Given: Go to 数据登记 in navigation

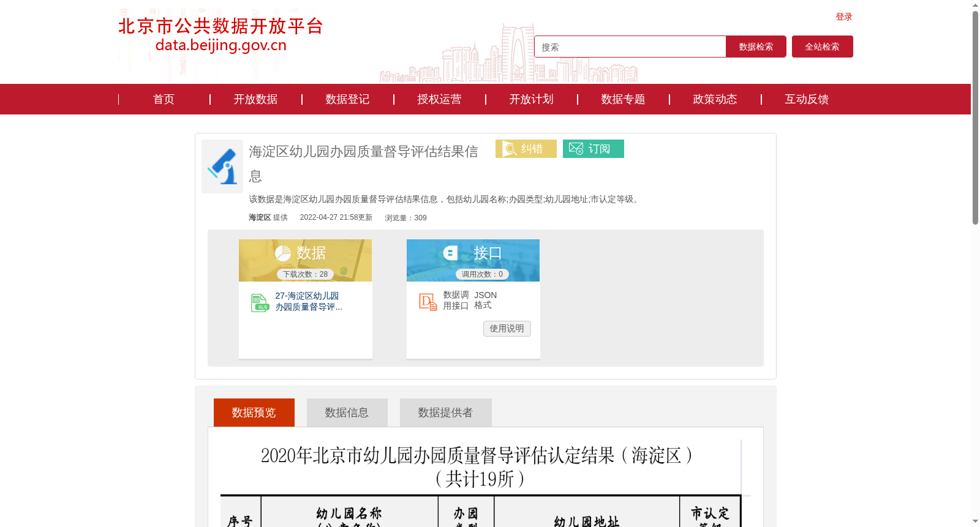Looking at the screenshot, I should pyautogui.click(x=347, y=99).
